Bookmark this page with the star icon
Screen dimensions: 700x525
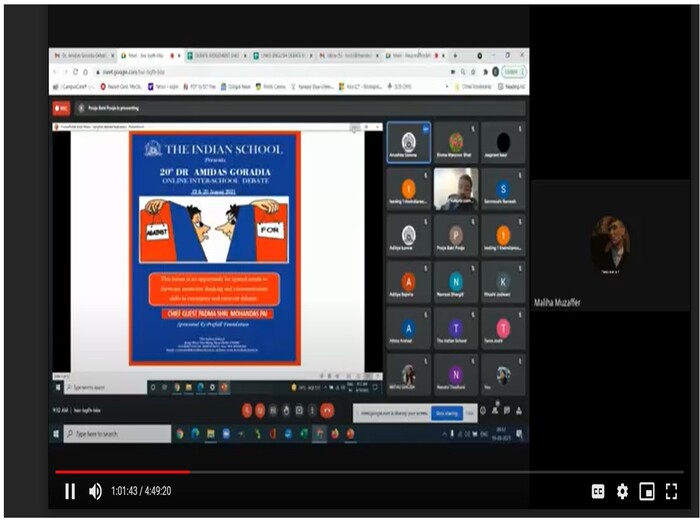[x=473, y=72]
